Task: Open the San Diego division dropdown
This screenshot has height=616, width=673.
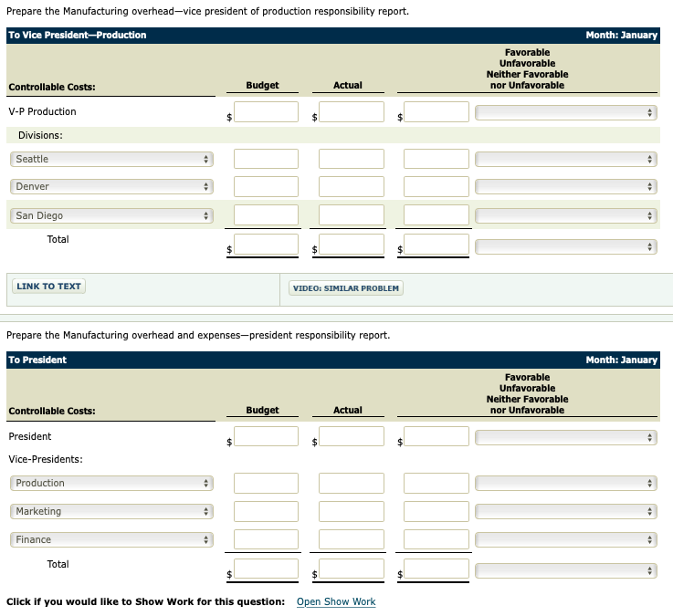Action: coord(111,215)
